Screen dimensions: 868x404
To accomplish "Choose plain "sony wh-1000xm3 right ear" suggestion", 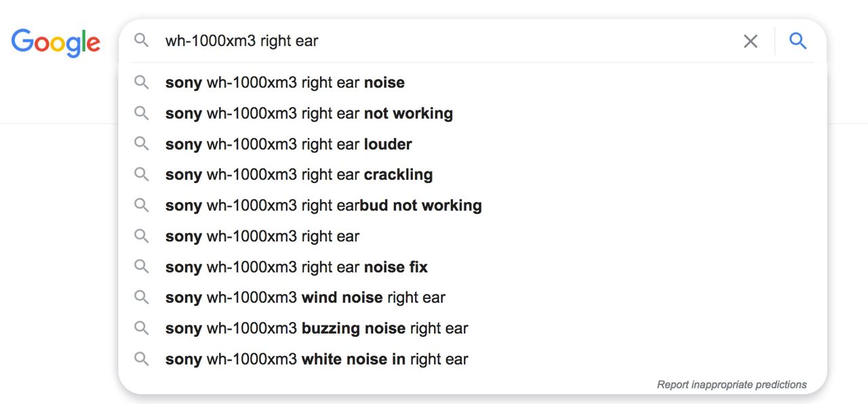I will pos(262,237).
